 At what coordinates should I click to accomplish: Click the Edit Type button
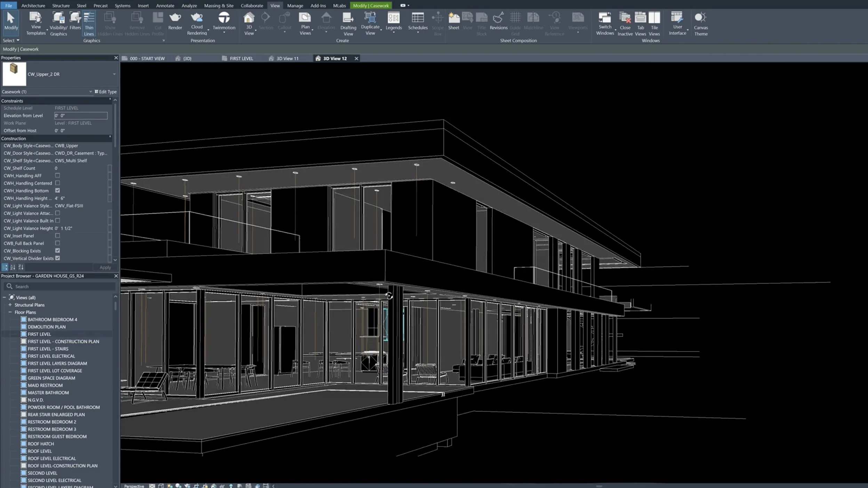[x=105, y=92]
